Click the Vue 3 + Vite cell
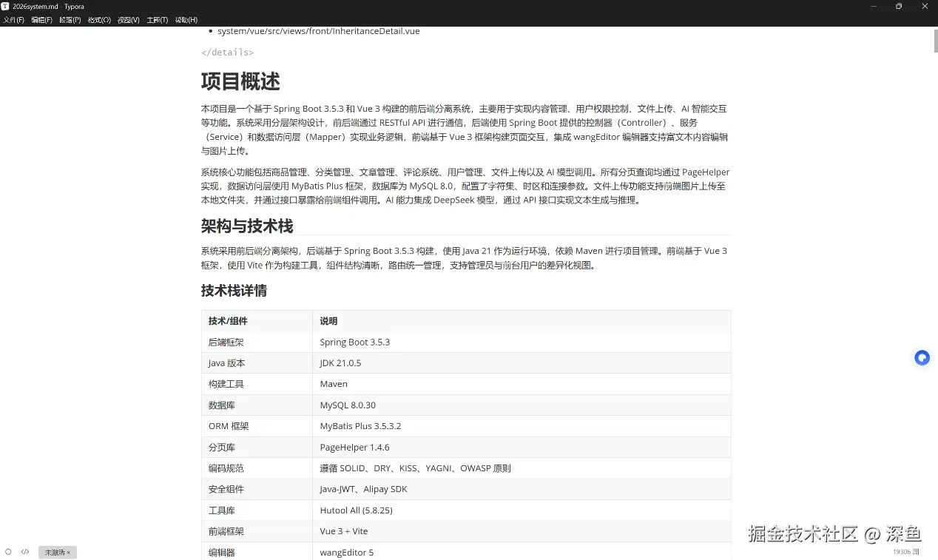This screenshot has height=560, width=938. coord(522,531)
